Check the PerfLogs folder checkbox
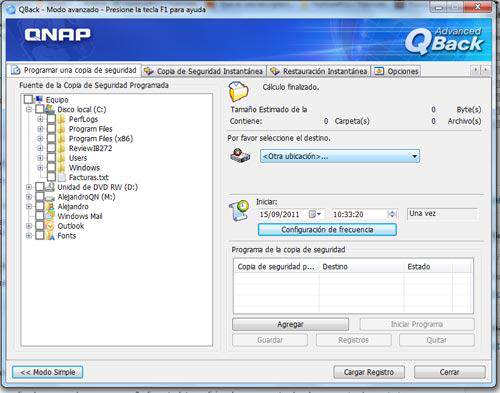 tap(51, 119)
